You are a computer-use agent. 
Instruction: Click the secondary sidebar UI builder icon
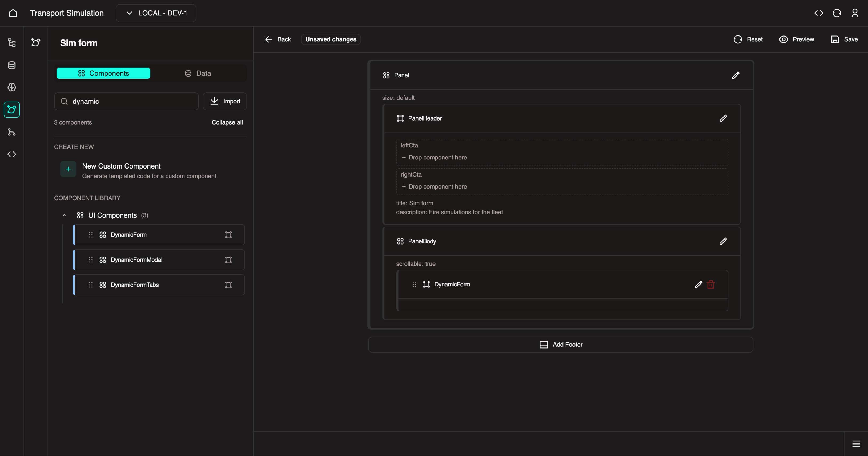[36, 42]
